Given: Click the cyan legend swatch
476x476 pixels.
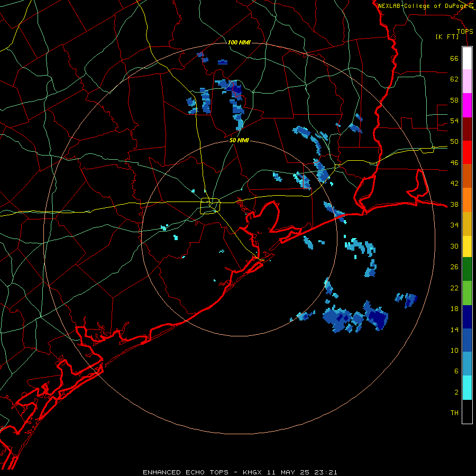Looking at the screenshot, I should pos(467,388).
